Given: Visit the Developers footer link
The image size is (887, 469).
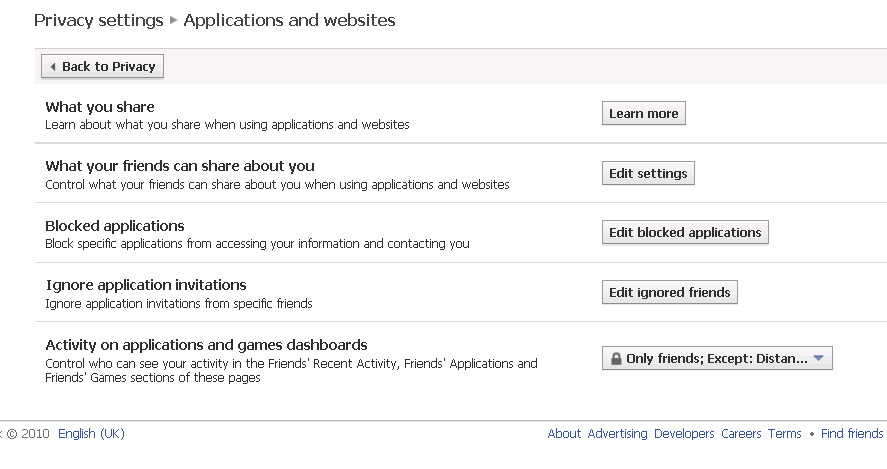Looking at the screenshot, I should click(x=684, y=434).
